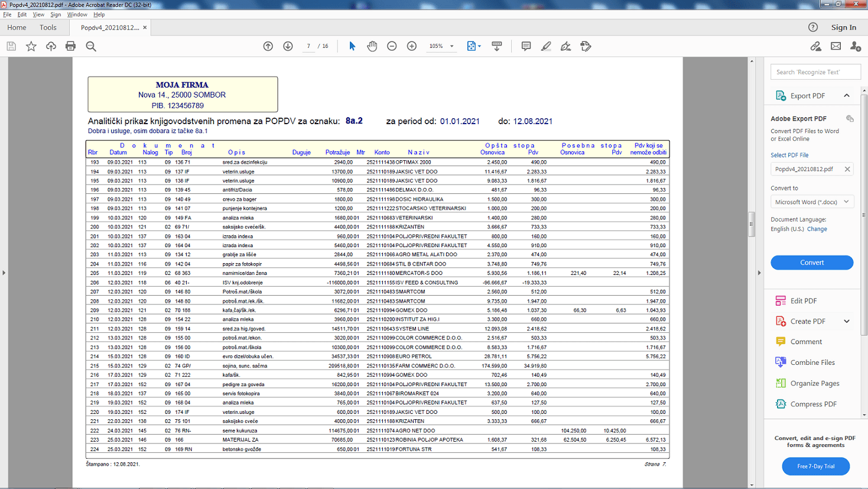Image resolution: width=868 pixels, height=489 pixels.
Task: Click the Search 'Recognize Text' box
Action: 815,72
